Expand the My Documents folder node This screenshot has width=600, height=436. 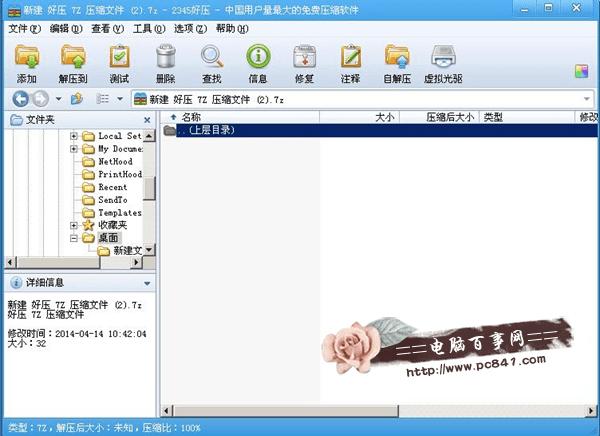pos(74,149)
